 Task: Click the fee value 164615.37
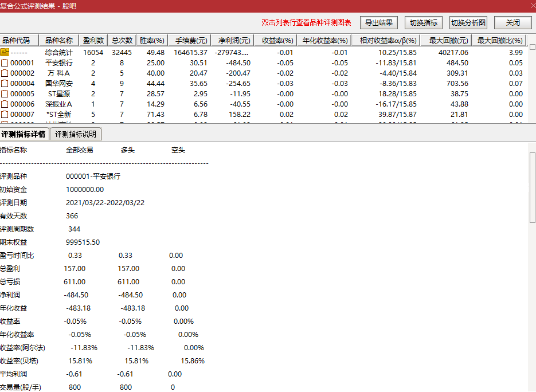190,52
